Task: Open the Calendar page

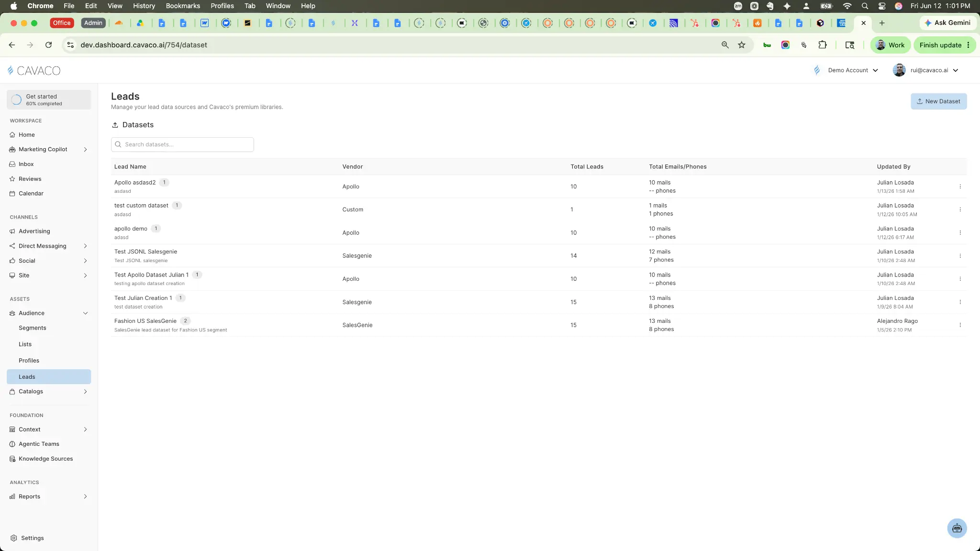Action: coord(31,194)
